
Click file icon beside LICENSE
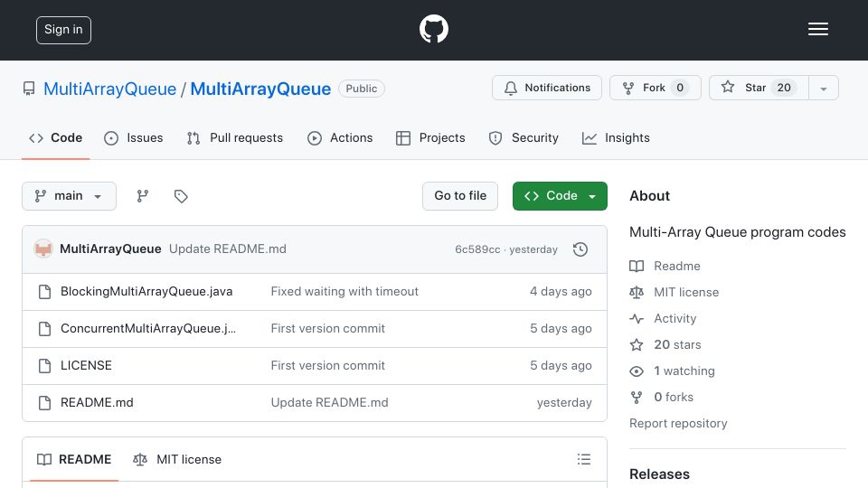click(45, 366)
